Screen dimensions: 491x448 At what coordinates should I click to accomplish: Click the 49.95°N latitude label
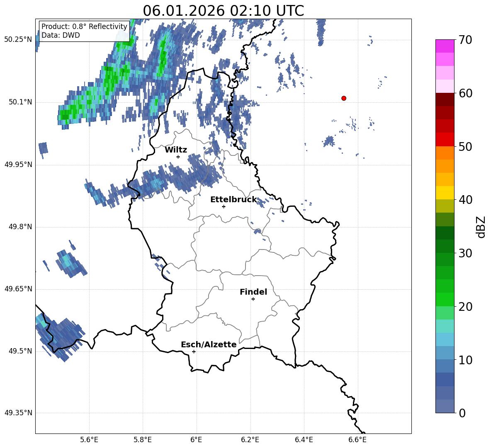(18, 164)
